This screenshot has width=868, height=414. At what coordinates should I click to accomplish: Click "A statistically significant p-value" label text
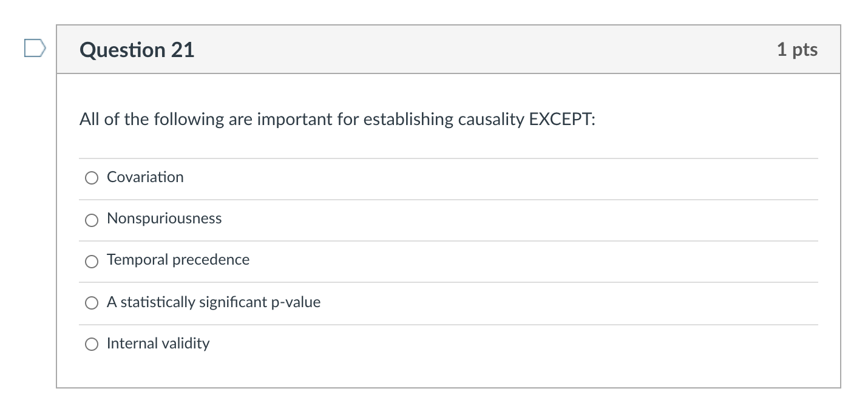pyautogui.click(x=214, y=302)
